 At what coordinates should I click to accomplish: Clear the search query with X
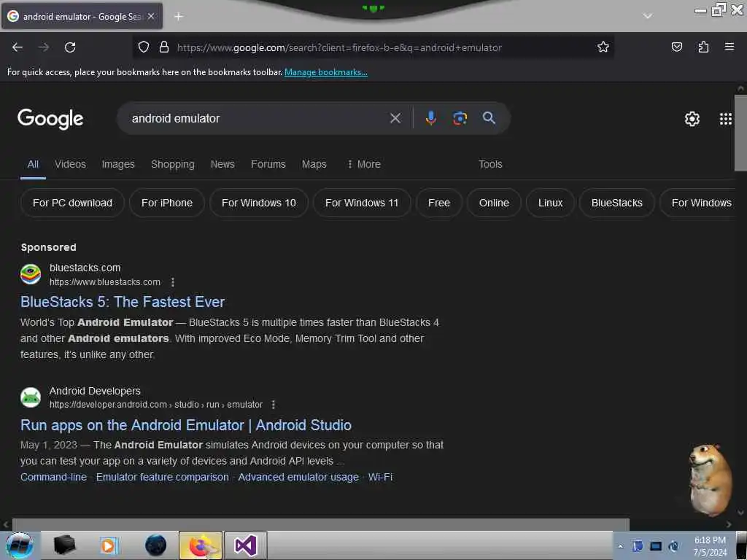395,118
